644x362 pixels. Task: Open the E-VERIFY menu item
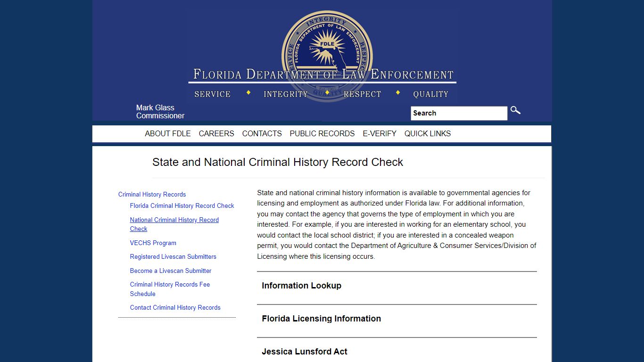[x=380, y=133]
